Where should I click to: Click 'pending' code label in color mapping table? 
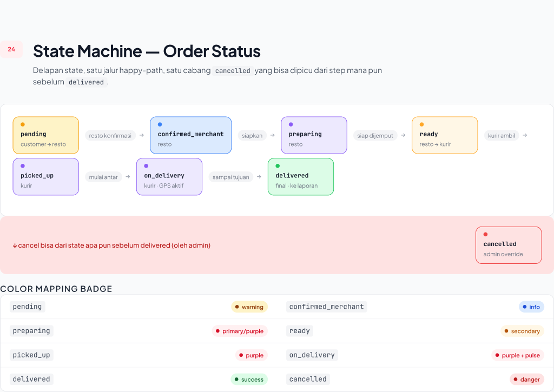click(27, 307)
